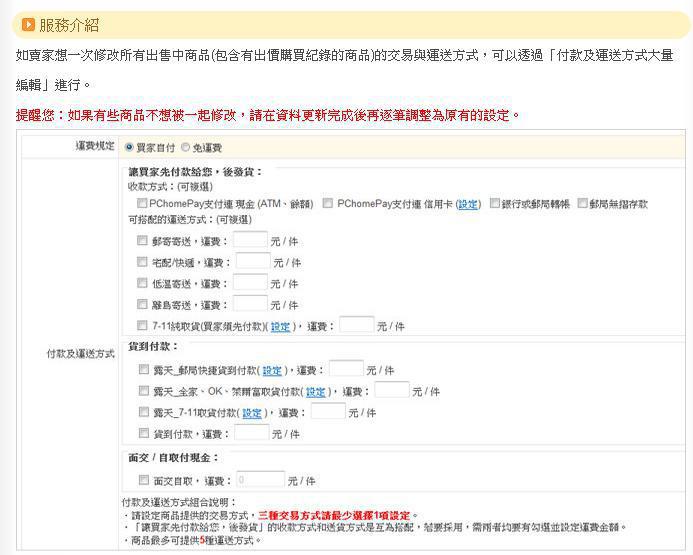The image size is (693, 555).
Task: Open 設定 link for 全家、OK、萊爾富取貨付款
Action: pos(316,392)
